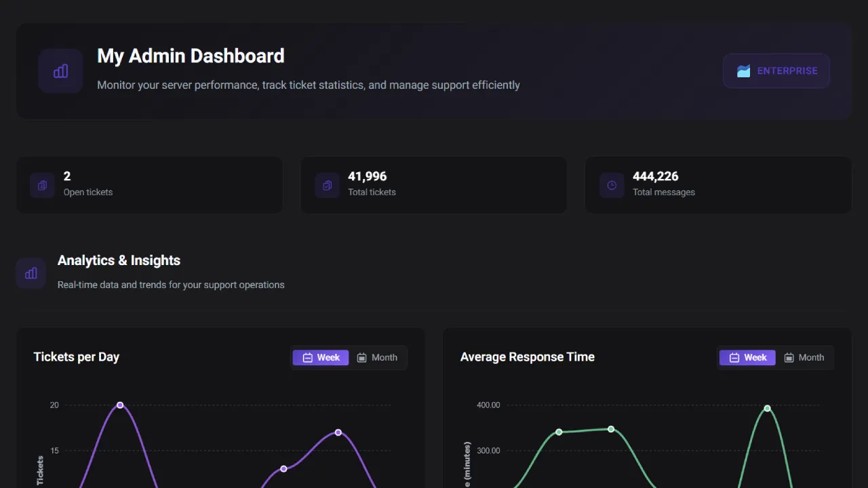Click calendar icon in Response Time Month option

[x=789, y=358]
